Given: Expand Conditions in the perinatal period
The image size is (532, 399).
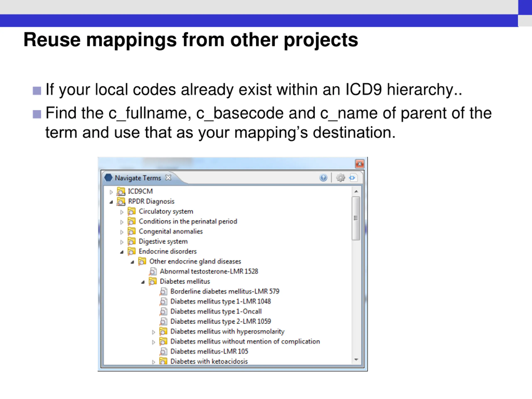Looking at the screenshot, I should click(122, 222).
